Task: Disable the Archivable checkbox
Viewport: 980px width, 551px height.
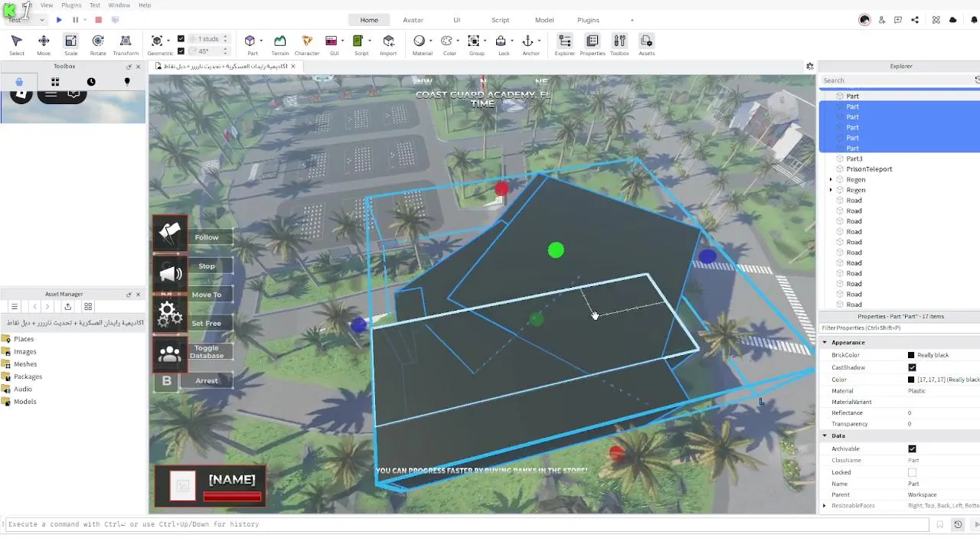Action: (x=912, y=449)
